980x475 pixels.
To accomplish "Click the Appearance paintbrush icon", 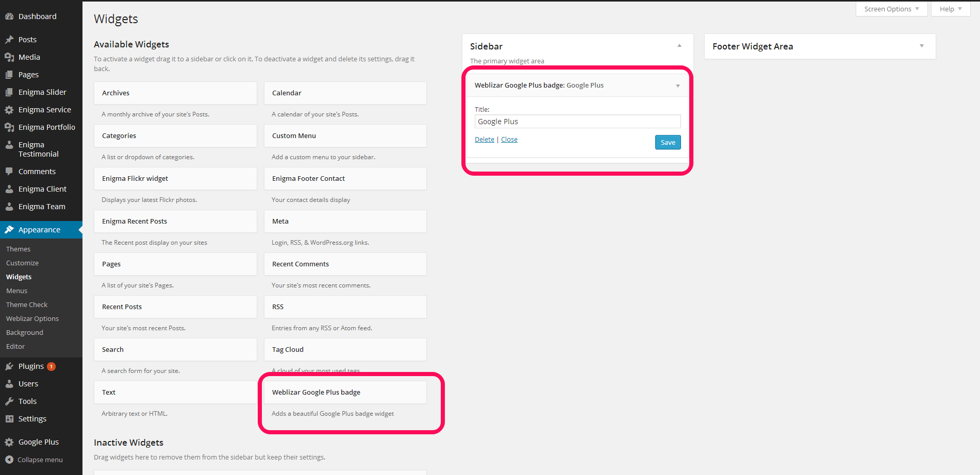I will pos(9,230).
